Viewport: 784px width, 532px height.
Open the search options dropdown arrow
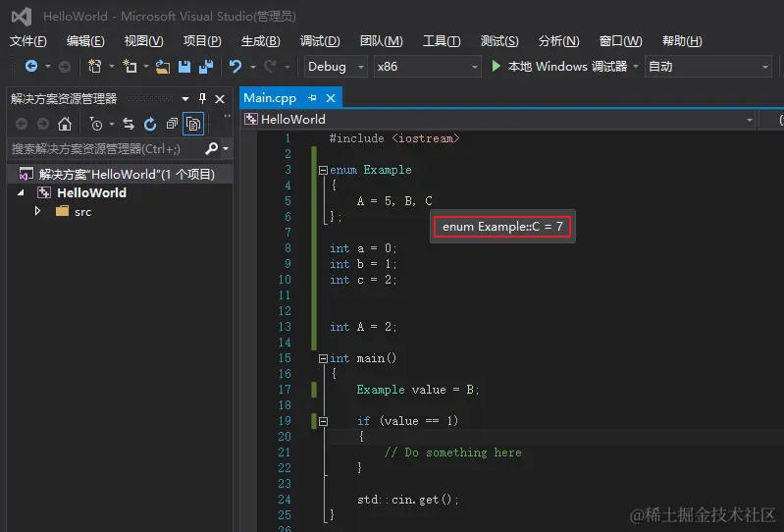tap(226, 148)
